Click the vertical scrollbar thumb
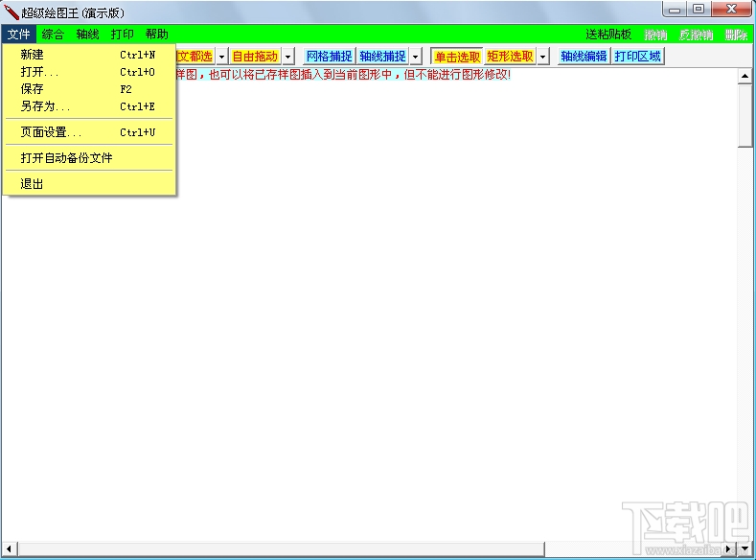This screenshot has height=560, width=756. click(x=745, y=116)
